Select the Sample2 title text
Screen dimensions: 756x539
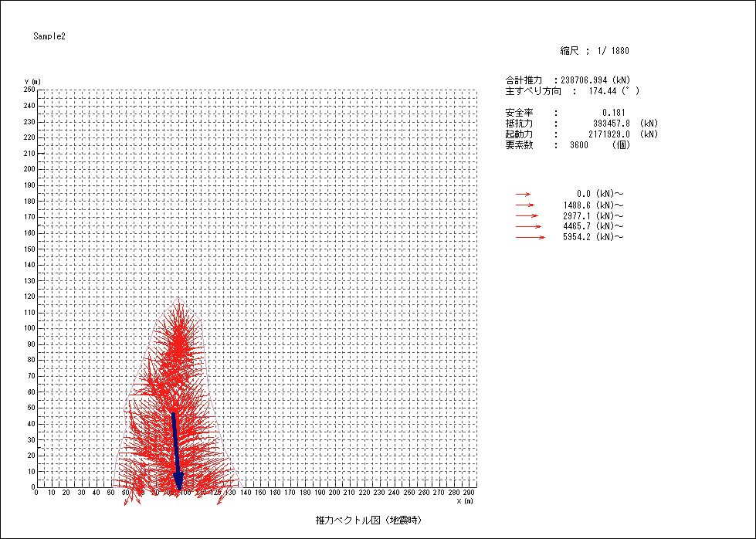pyautogui.click(x=49, y=36)
